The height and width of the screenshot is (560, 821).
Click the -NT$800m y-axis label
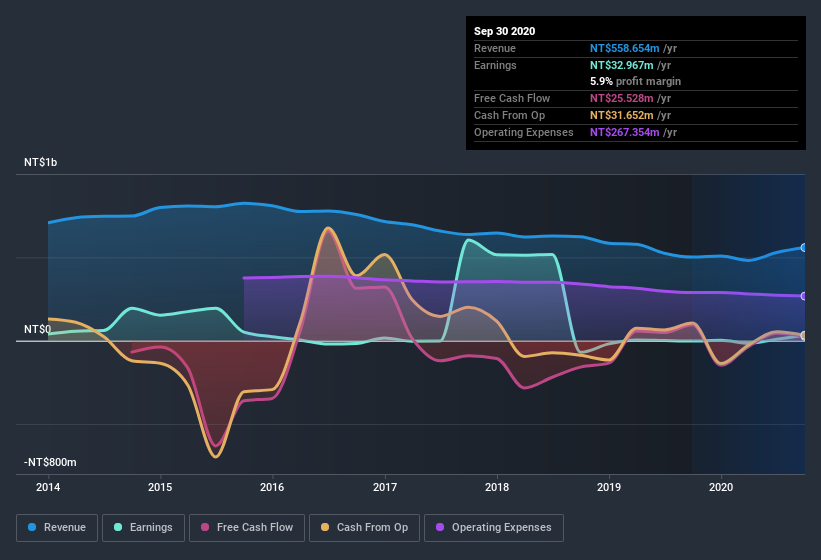[x=50, y=462]
